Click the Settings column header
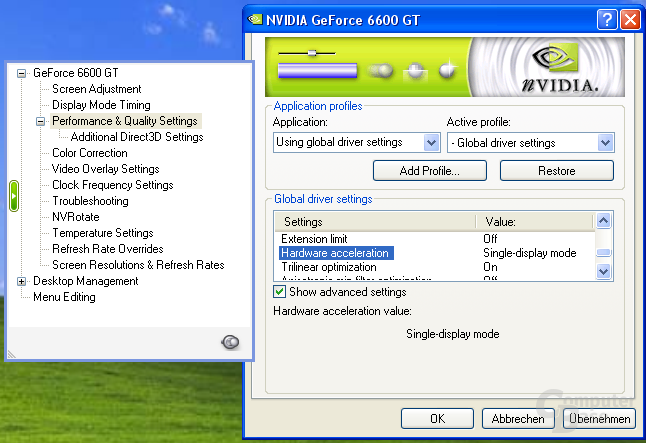Image resolution: width=646 pixels, height=443 pixels. click(x=375, y=222)
